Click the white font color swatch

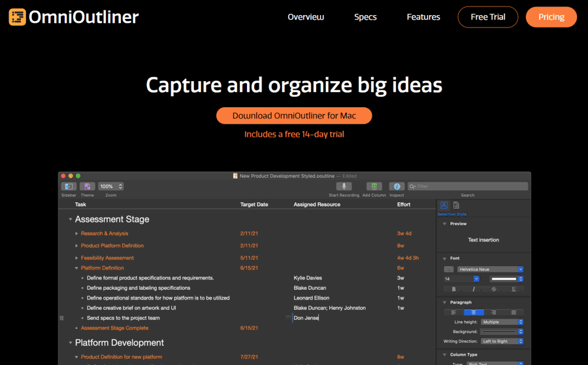504,279
